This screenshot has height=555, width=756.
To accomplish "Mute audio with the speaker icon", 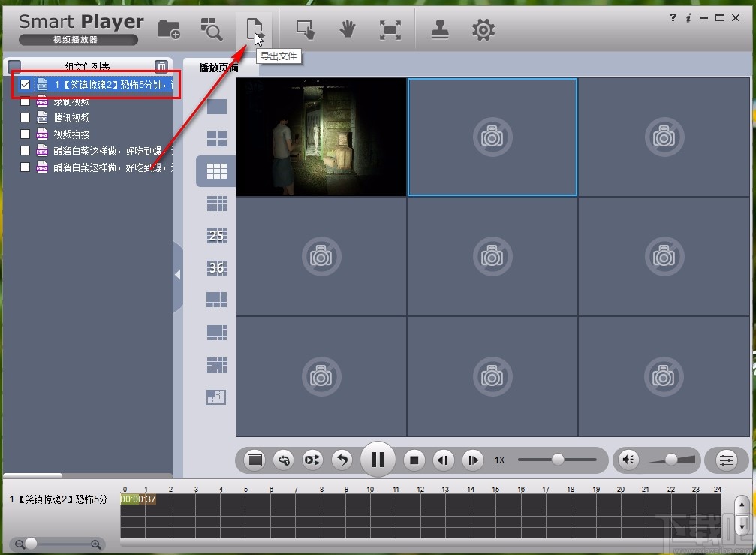I will tap(629, 460).
